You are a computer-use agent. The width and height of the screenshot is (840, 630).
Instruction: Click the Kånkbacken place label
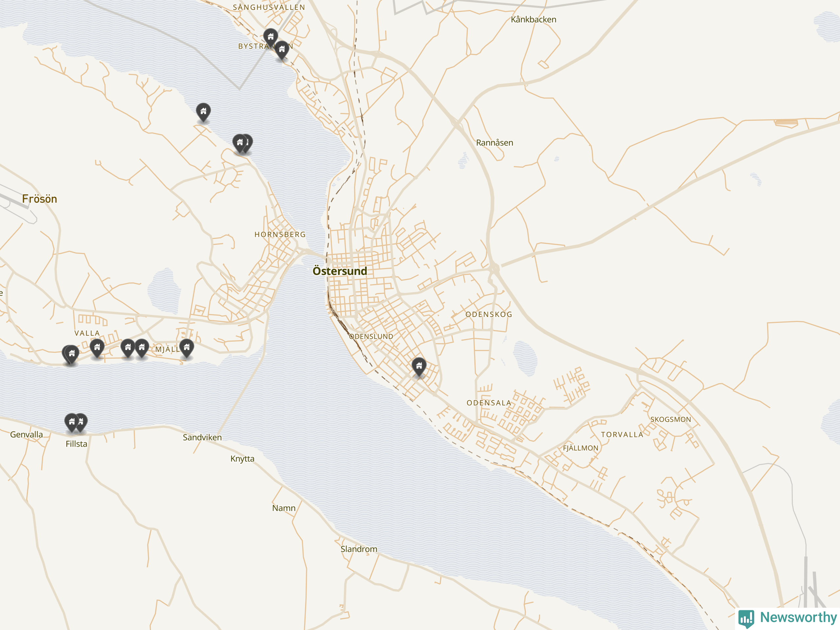tap(534, 19)
